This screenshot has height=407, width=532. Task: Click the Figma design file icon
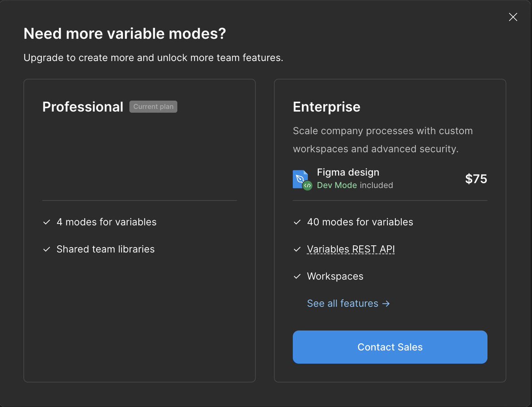coord(302,179)
